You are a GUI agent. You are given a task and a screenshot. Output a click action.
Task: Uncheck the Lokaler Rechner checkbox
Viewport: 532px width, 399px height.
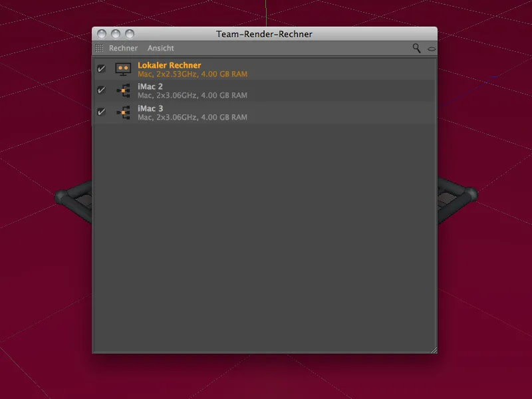tap(102, 68)
